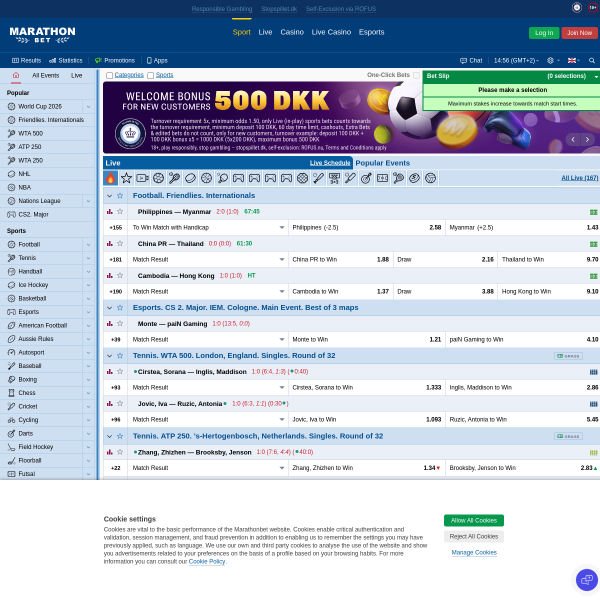Open the Sport main navigation tab
The height and width of the screenshot is (600, 600).
coord(241,32)
